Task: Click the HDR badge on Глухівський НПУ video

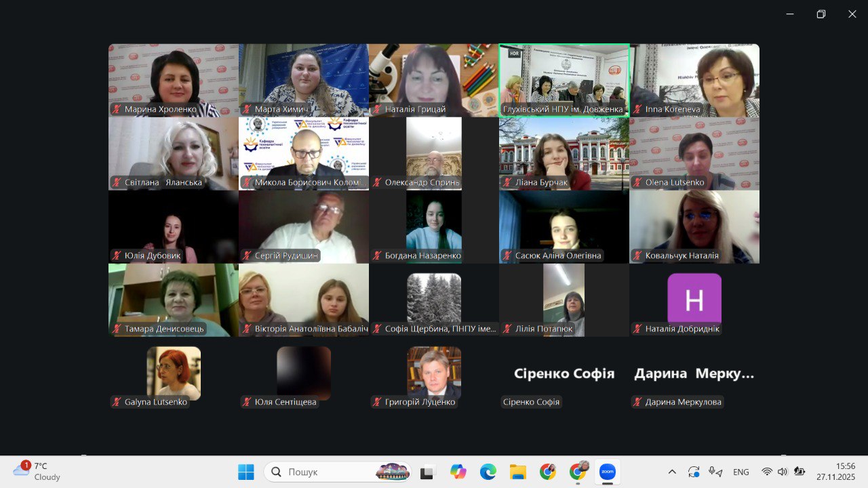Action: point(514,54)
